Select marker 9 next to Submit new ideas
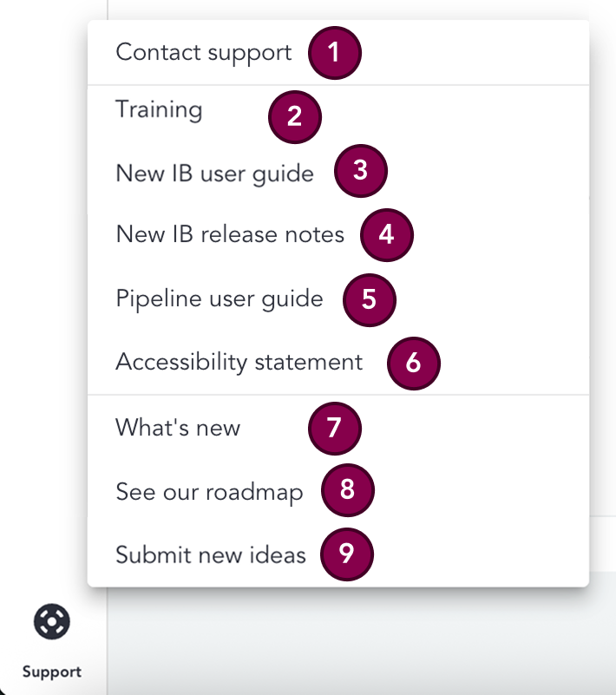Screen dimensions: 616x695 point(347,554)
